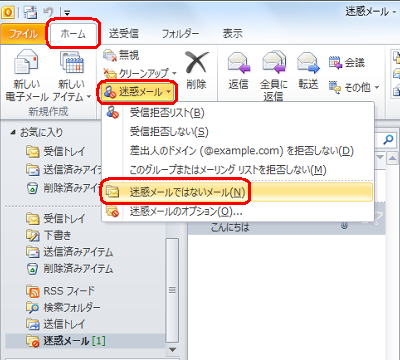Image resolution: width=400 pixels, height=360 pixels.
Task: Click the 削除 X icon
Action: 197,62
